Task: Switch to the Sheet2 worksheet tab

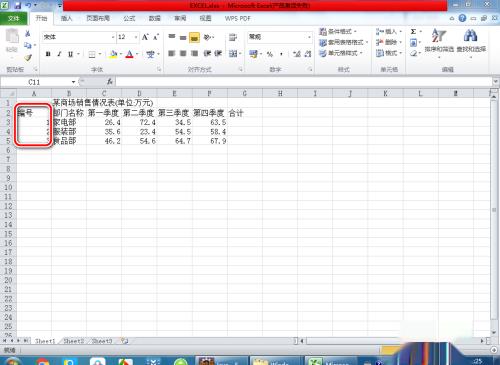Action: [74, 341]
